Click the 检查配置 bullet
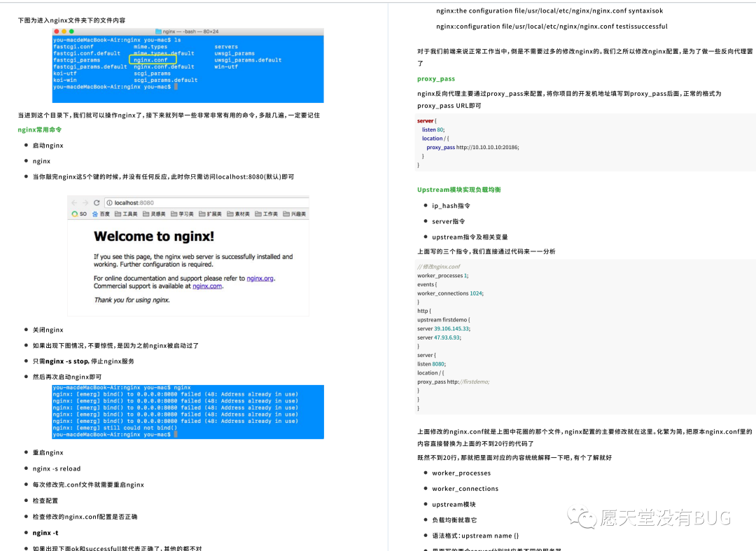The height and width of the screenshot is (551, 756). pyautogui.click(x=45, y=501)
